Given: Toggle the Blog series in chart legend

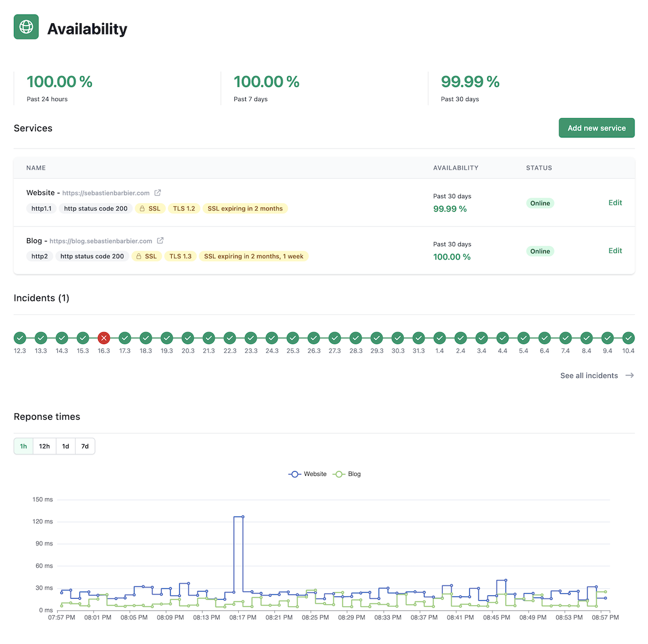Looking at the screenshot, I should (x=347, y=474).
